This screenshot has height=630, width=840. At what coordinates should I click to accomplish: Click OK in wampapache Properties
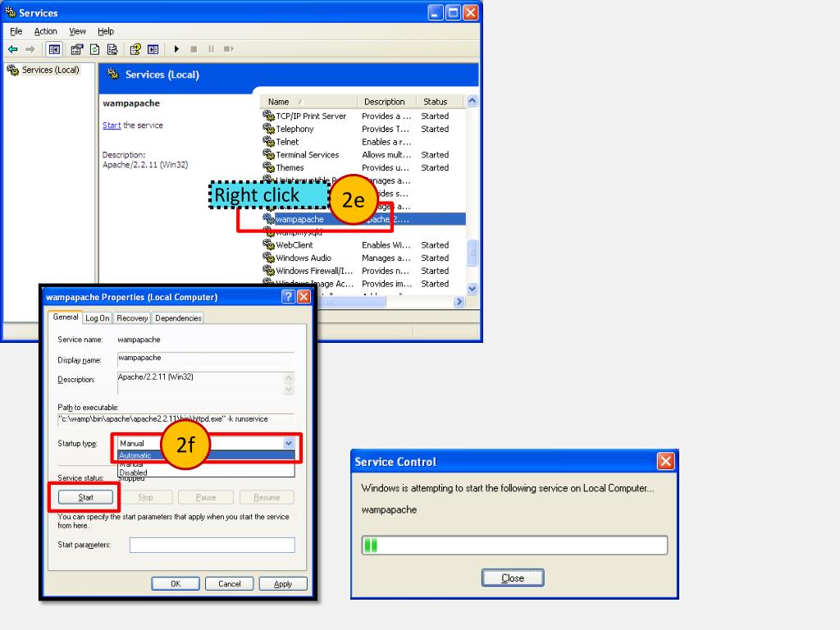(176, 583)
